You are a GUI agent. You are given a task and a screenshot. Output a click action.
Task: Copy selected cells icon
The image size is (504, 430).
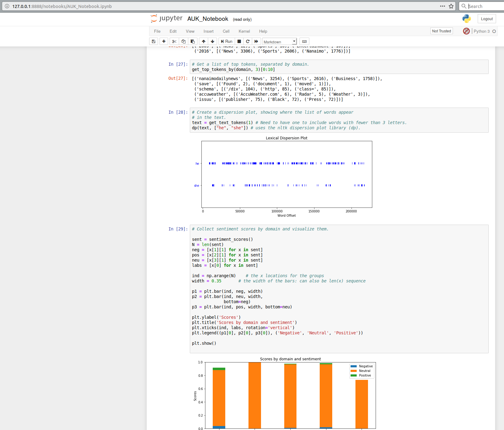[x=183, y=42]
